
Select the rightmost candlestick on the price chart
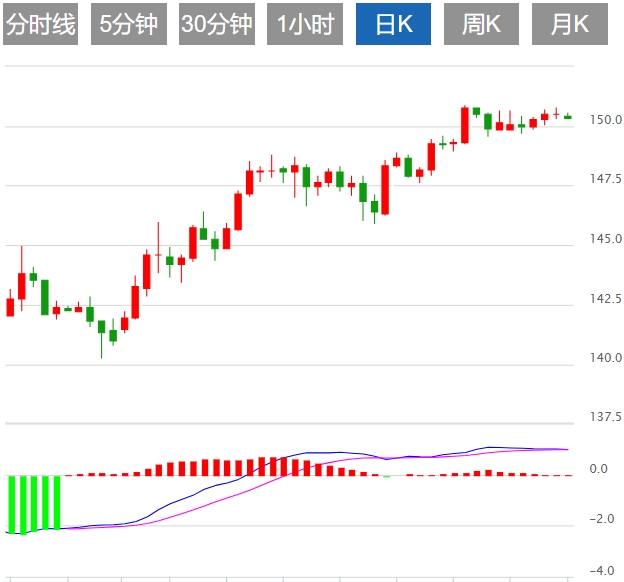click(x=568, y=116)
